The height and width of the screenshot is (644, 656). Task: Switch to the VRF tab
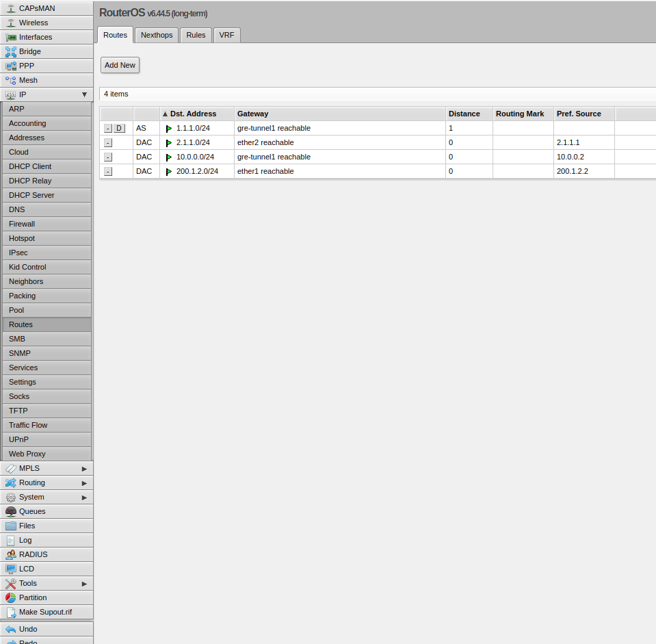[x=226, y=35]
